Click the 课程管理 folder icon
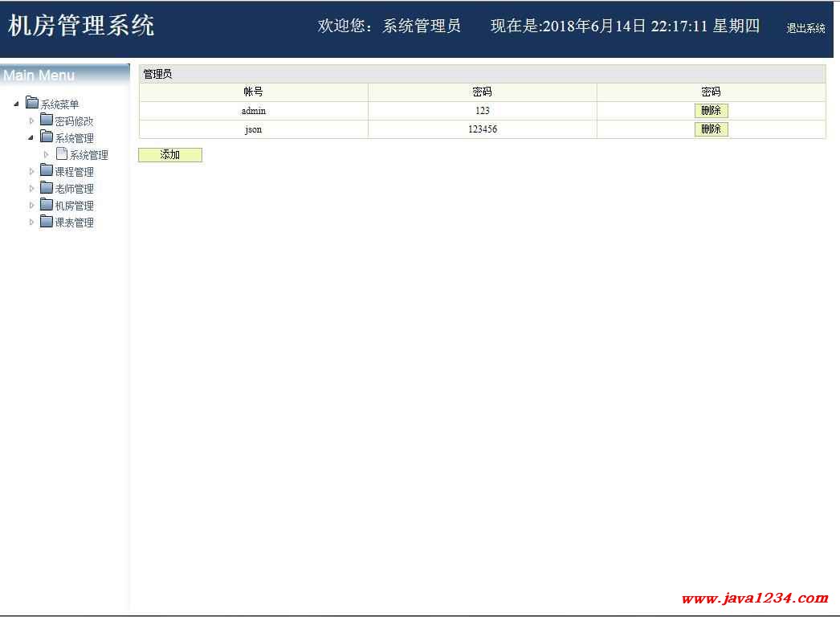Screen dimensions: 840x617 coord(47,171)
